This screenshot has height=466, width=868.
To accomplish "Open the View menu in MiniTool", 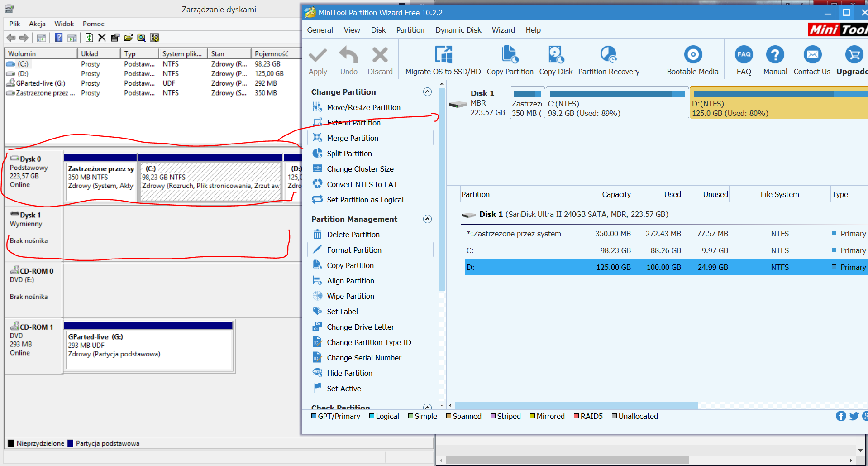I will 352,30.
